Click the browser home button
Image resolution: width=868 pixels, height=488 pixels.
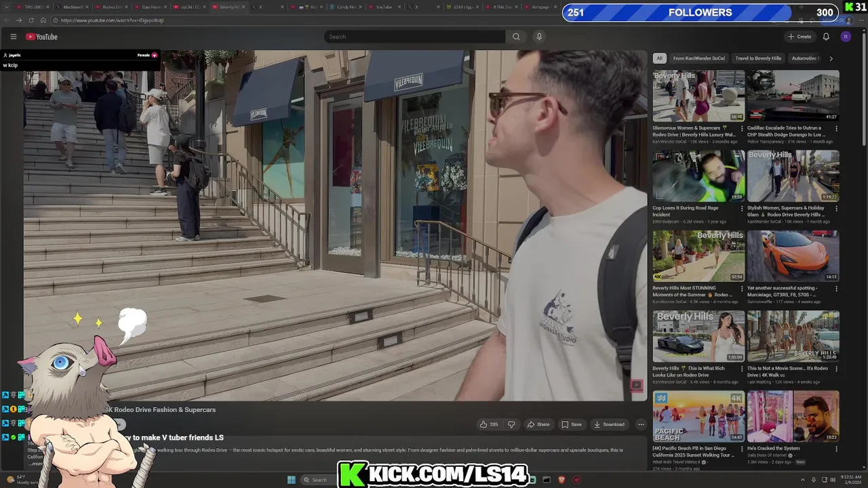click(x=43, y=20)
